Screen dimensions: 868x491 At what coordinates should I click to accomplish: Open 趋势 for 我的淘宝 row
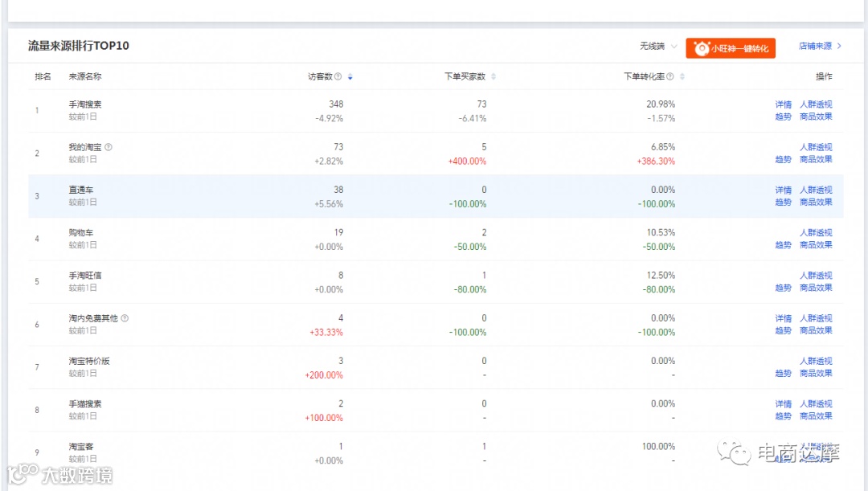point(784,159)
